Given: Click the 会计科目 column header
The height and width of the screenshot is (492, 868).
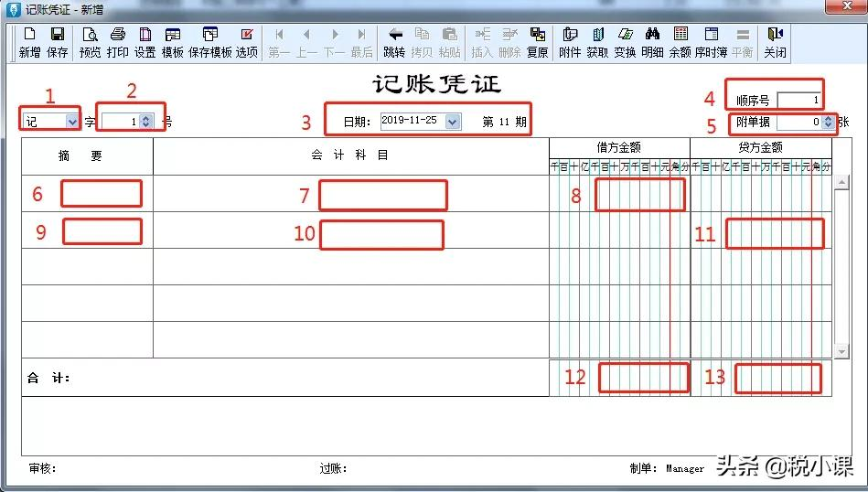Looking at the screenshot, I should coord(351,156).
